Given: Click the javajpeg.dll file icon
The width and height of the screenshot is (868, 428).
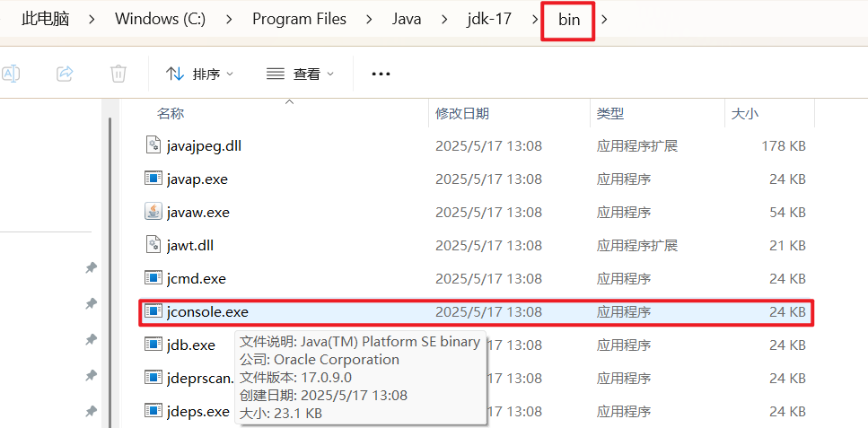Looking at the screenshot, I should click(153, 145).
